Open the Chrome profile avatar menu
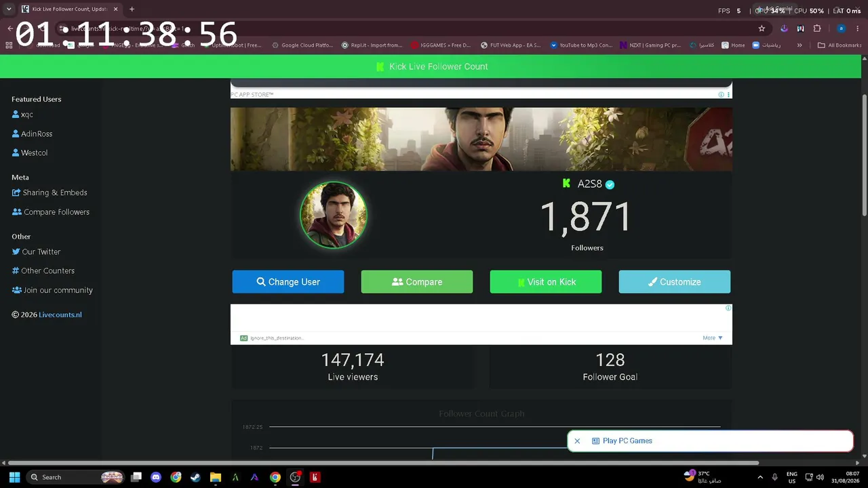The image size is (868, 488). [x=841, y=28]
